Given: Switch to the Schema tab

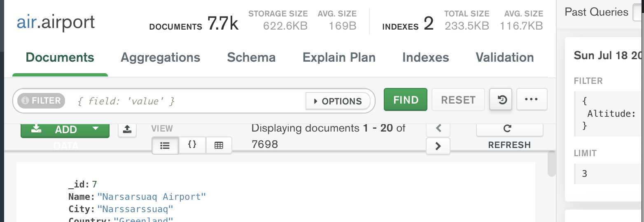Looking at the screenshot, I should (x=251, y=58).
